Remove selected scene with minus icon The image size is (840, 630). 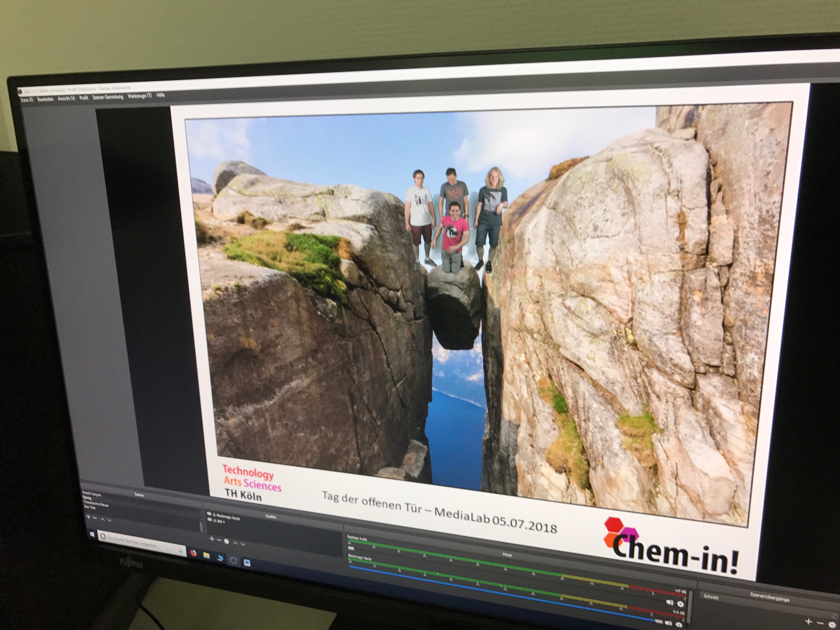[x=95, y=518]
